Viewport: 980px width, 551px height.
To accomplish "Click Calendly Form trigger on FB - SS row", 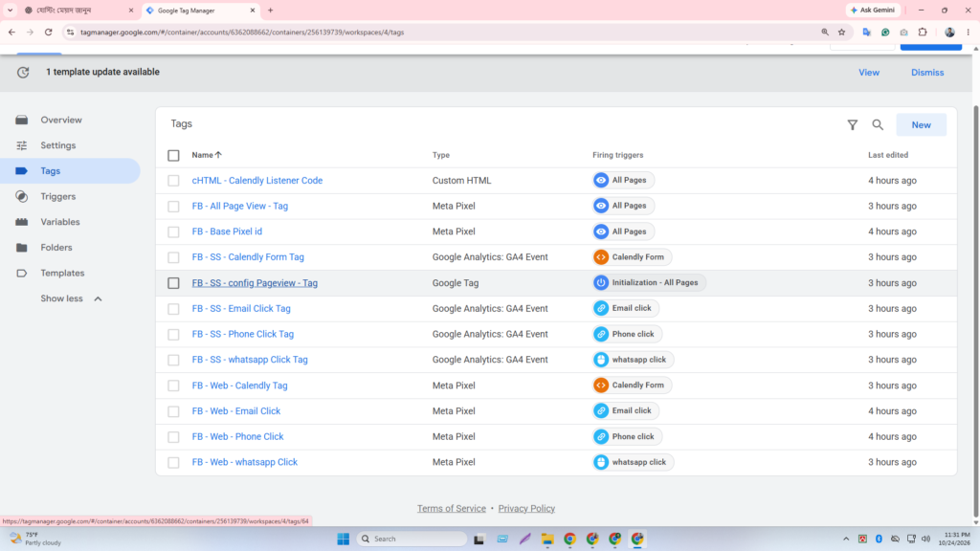I will tap(632, 256).
